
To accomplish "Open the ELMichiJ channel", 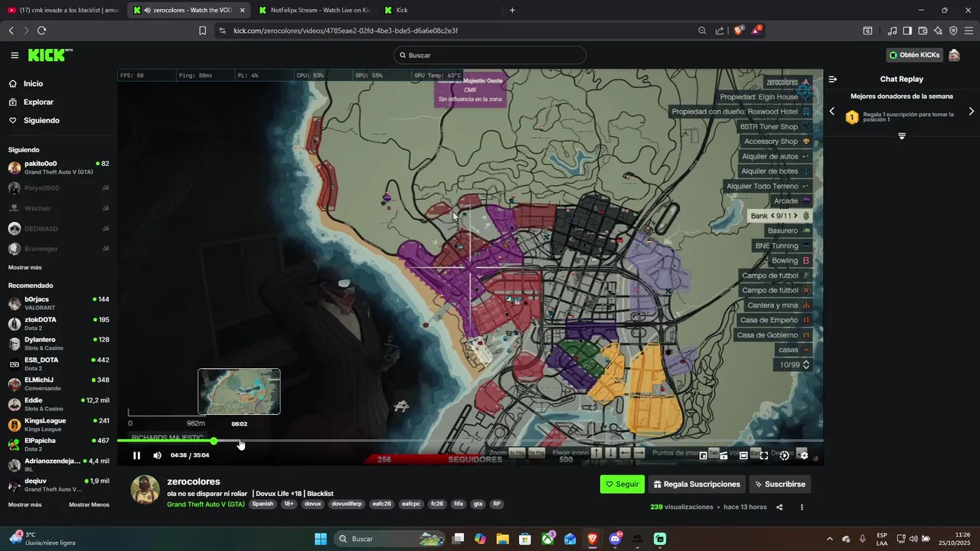I will (58, 384).
